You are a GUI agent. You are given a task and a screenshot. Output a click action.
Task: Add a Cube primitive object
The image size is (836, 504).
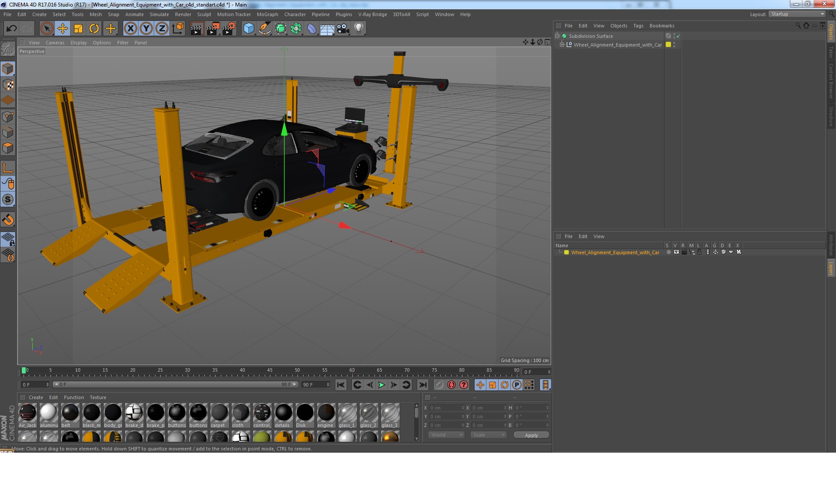click(x=249, y=29)
